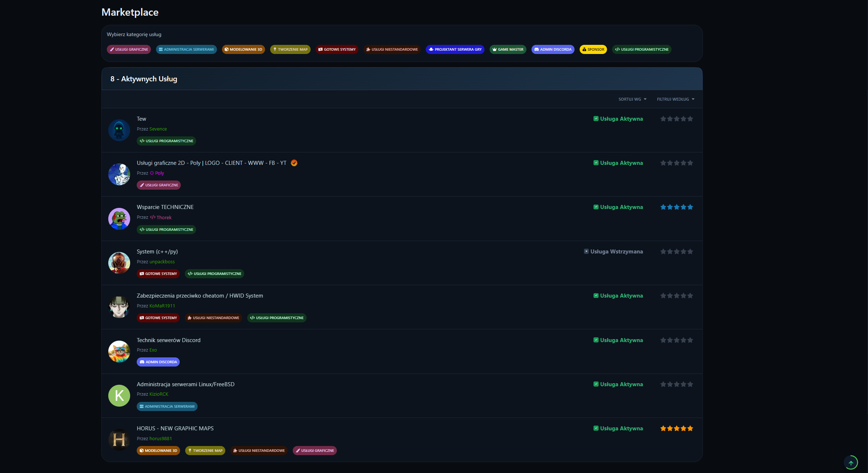The height and width of the screenshot is (473, 868).
Task: Select the PROJEKTANT SERWERA GRY filter
Action: [455, 49]
